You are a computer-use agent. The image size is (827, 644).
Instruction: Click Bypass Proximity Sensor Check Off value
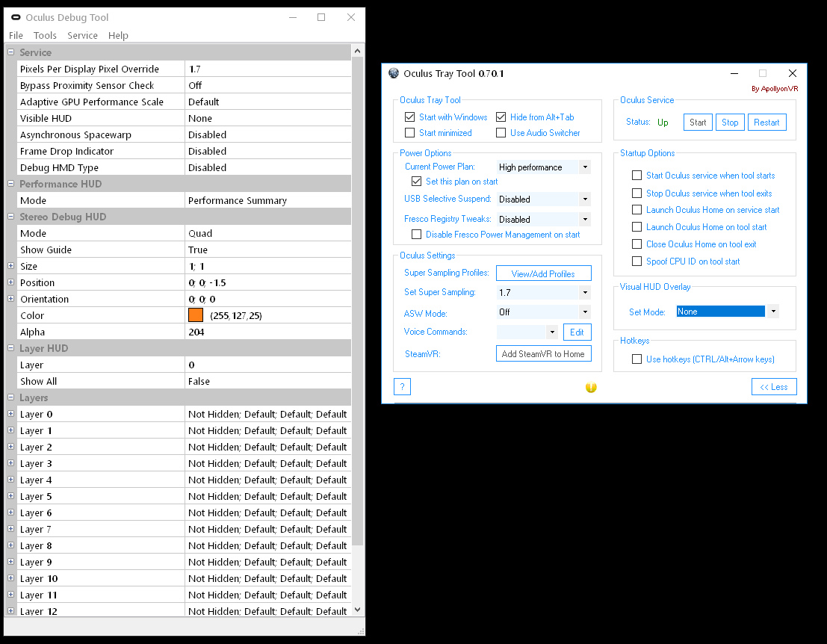coord(268,85)
